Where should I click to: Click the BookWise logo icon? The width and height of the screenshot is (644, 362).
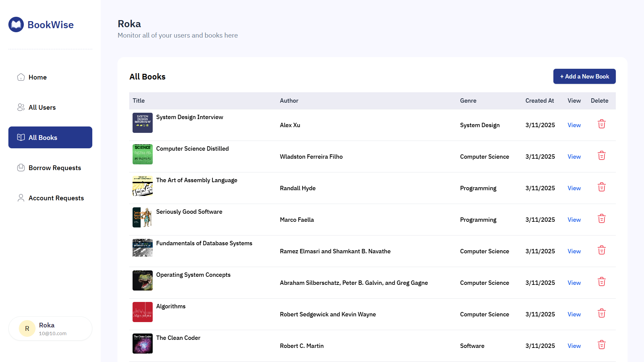pyautogui.click(x=16, y=24)
